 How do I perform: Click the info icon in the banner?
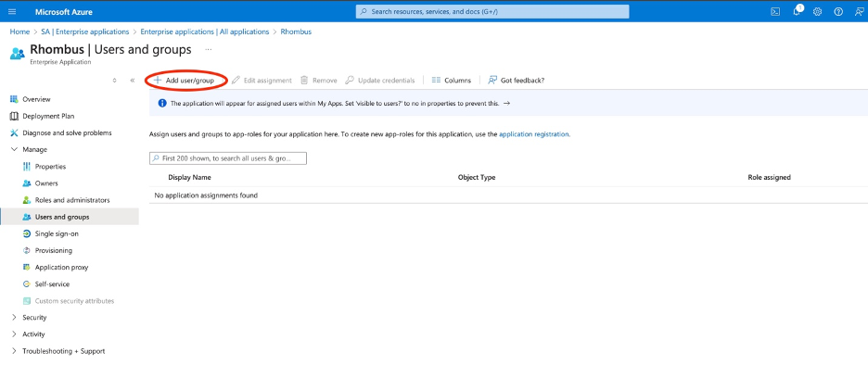coord(162,103)
